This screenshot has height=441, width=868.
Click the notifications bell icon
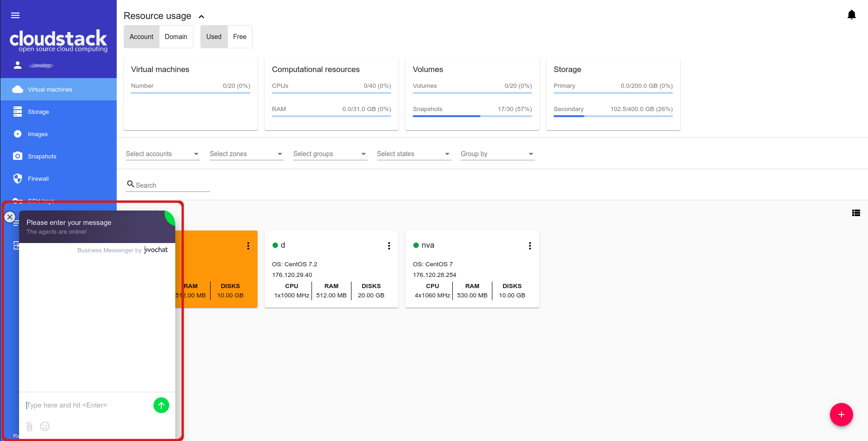click(851, 15)
